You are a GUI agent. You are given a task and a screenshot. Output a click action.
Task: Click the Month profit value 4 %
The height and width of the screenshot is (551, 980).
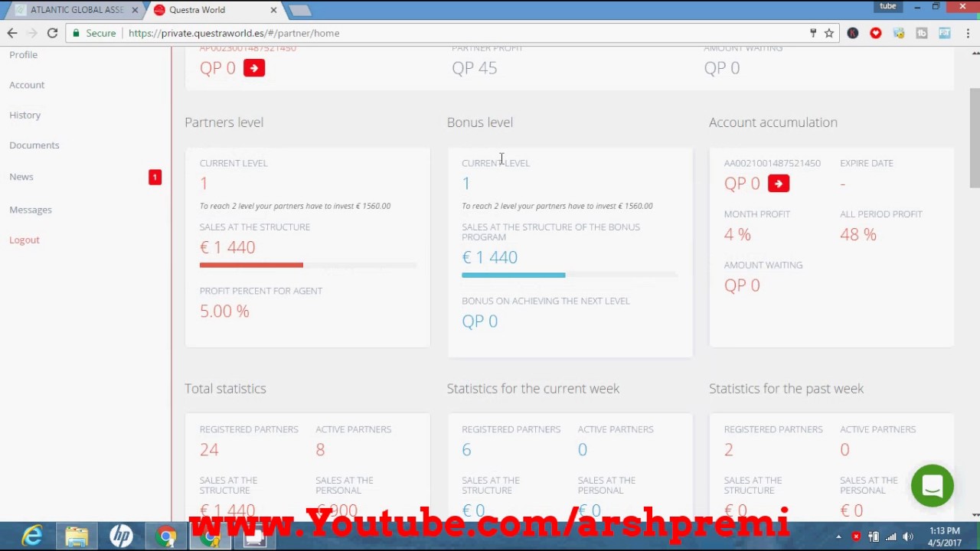pos(737,234)
